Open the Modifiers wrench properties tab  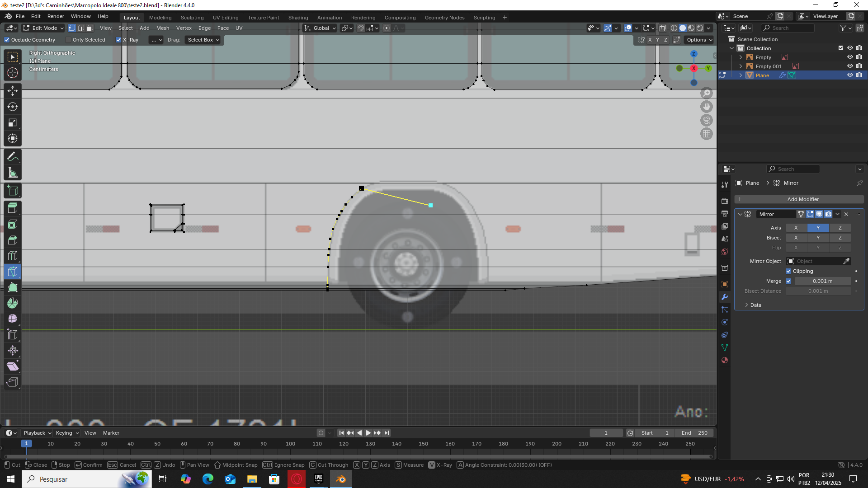point(725,297)
